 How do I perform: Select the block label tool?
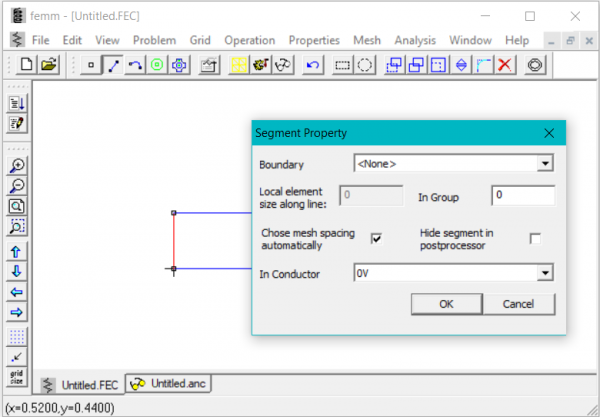tap(157, 65)
